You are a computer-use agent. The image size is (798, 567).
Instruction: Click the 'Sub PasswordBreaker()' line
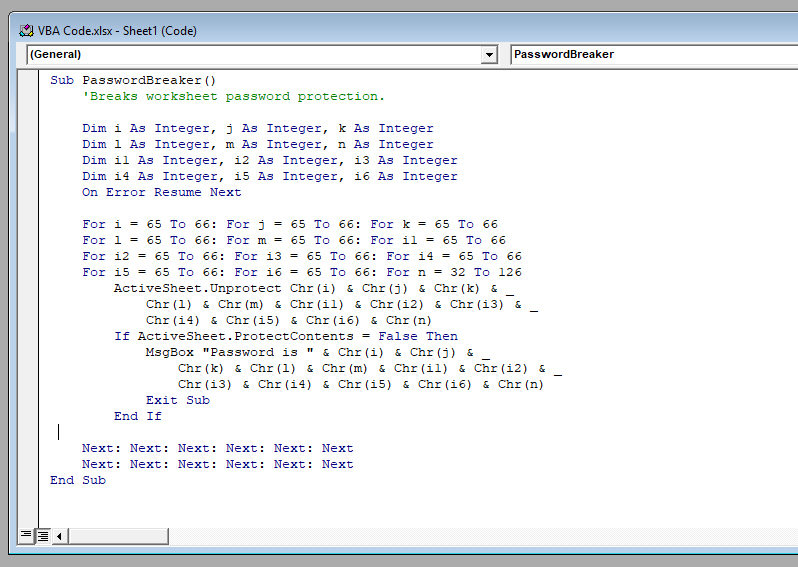pos(133,80)
